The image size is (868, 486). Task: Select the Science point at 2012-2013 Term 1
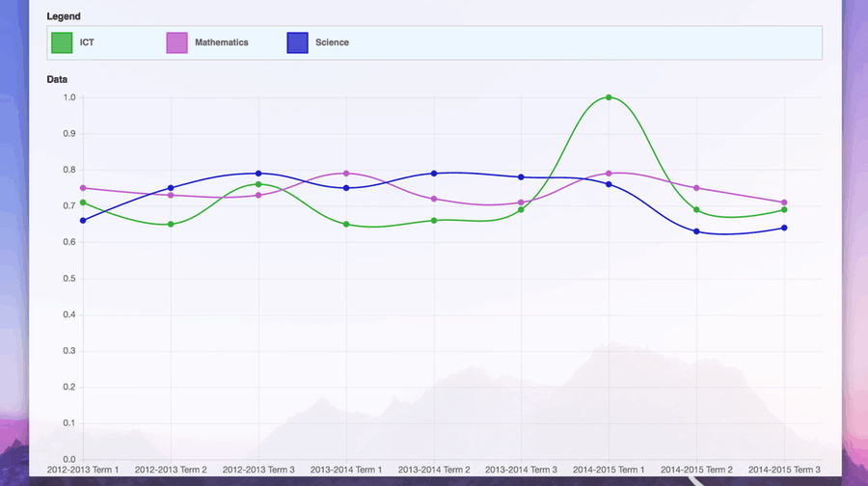(83, 221)
